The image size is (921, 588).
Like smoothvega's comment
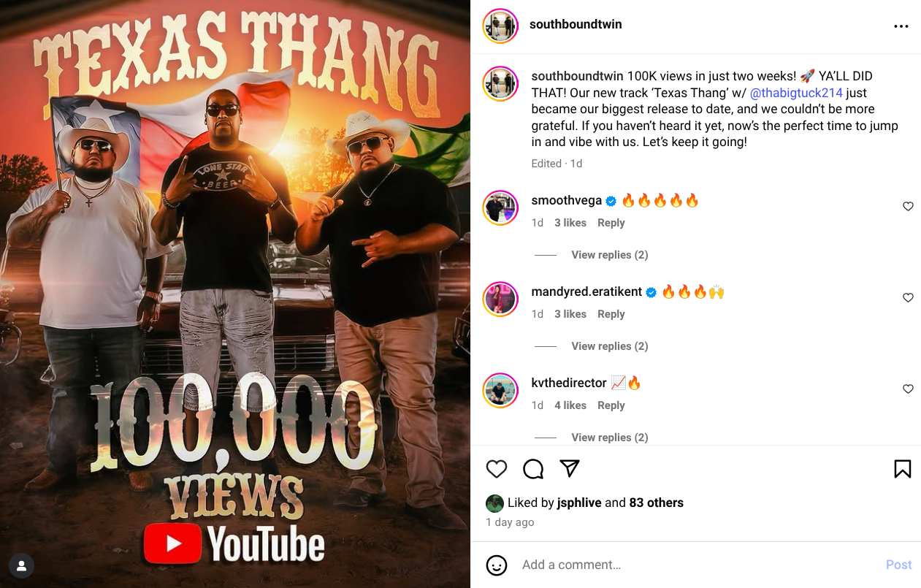coord(908,207)
